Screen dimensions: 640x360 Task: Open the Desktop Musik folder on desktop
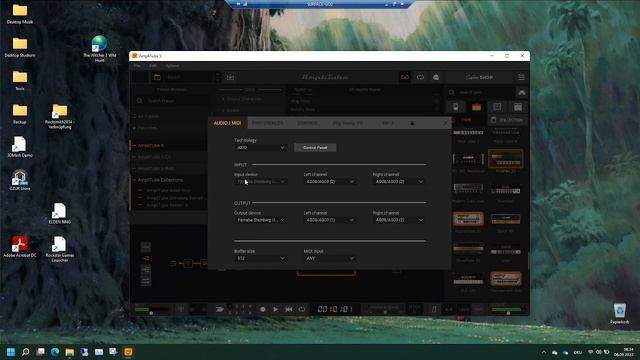pos(20,14)
